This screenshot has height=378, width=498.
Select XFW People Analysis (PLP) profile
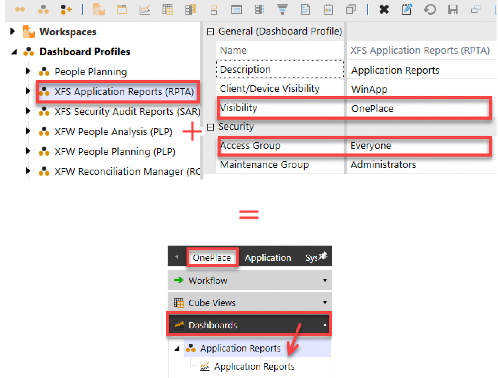[113, 132]
